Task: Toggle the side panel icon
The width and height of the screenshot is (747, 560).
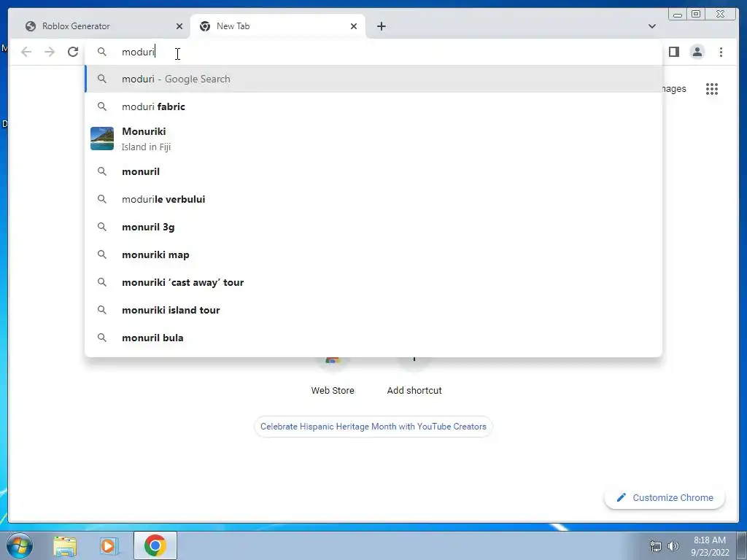Action: pos(673,52)
